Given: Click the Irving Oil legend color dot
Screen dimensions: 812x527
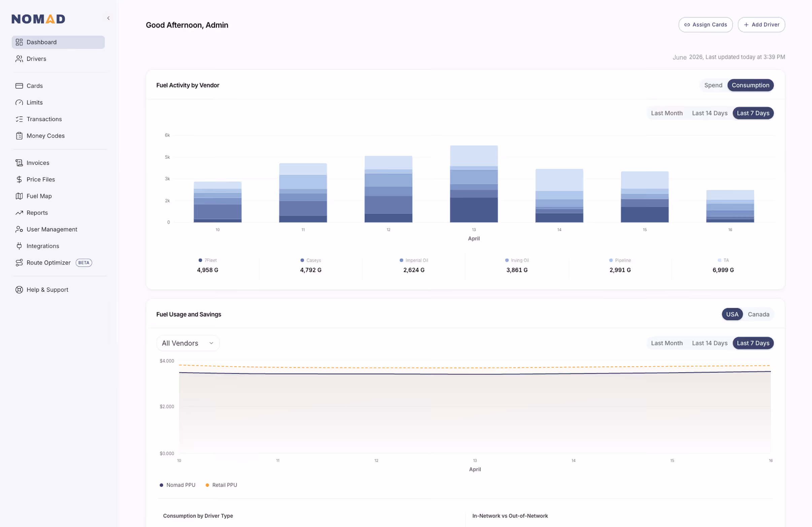Looking at the screenshot, I should click(x=507, y=260).
